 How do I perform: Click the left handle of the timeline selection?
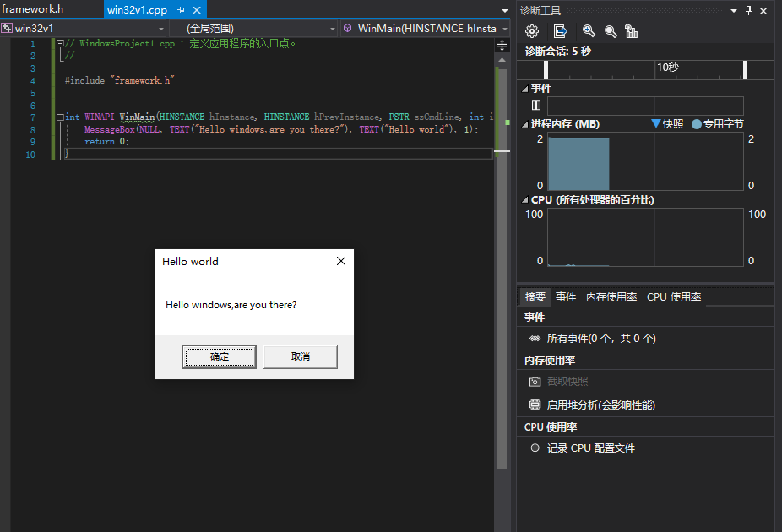tap(546, 70)
